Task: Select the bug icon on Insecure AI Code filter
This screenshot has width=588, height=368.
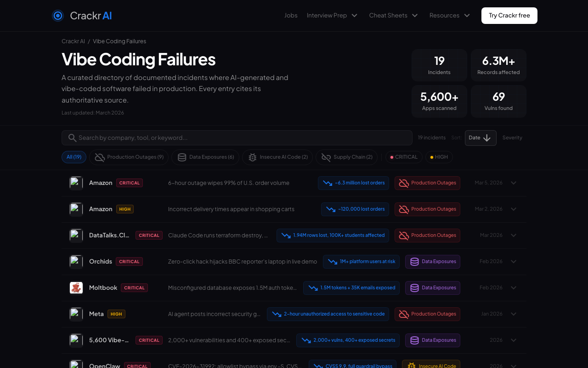Action: coord(252,157)
